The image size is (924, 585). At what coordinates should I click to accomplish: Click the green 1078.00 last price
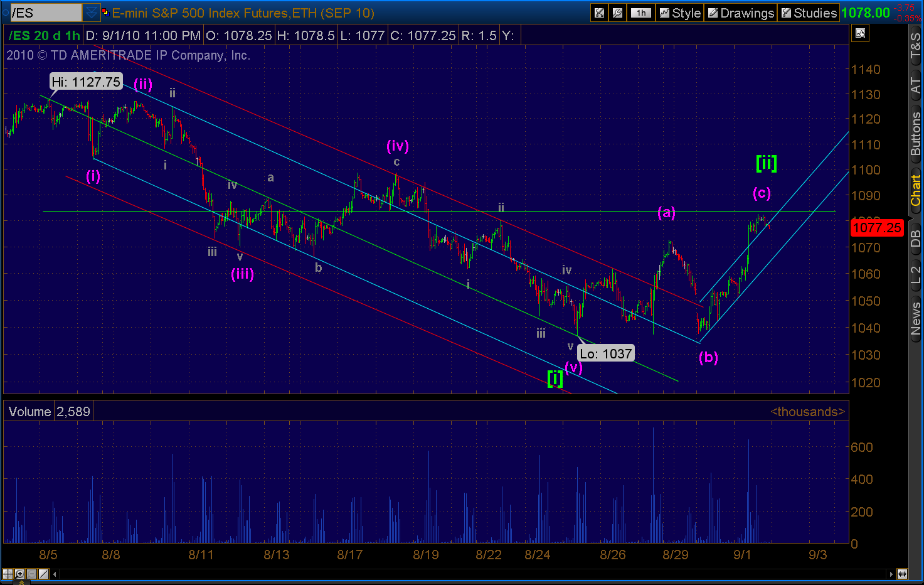point(866,13)
